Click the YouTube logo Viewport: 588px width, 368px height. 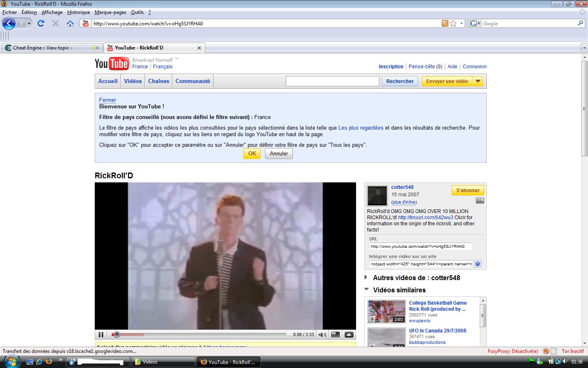[111, 63]
